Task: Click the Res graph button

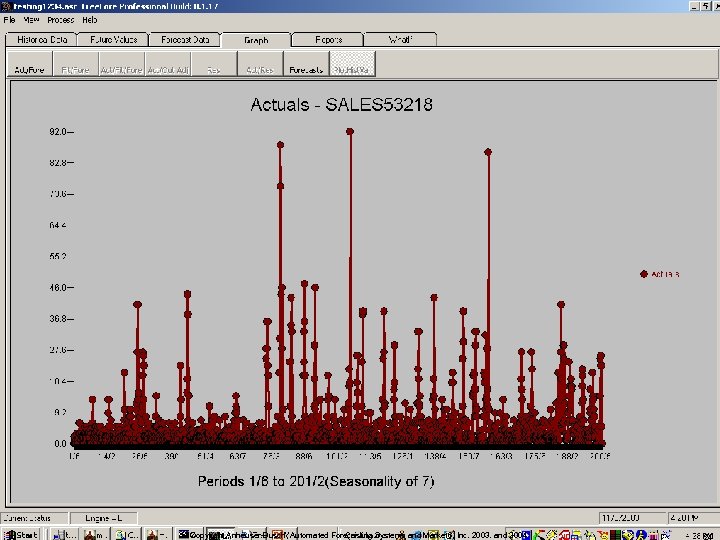Action: [x=214, y=64]
